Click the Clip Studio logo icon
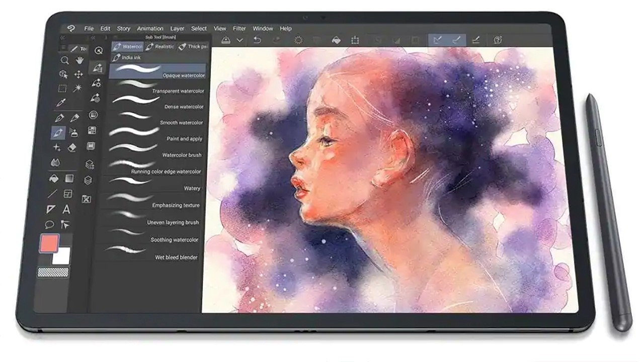This screenshot has height=362, width=644. pyautogui.click(x=71, y=29)
